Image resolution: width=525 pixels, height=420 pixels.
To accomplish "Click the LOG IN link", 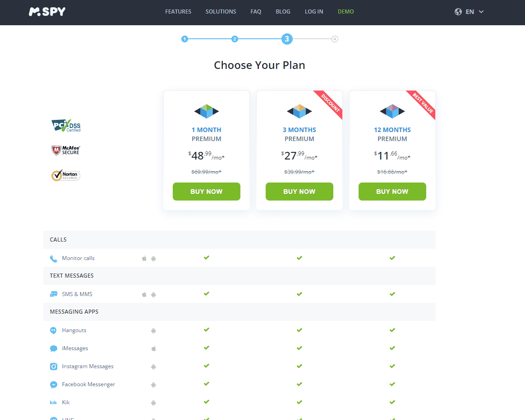I will pyautogui.click(x=314, y=12).
